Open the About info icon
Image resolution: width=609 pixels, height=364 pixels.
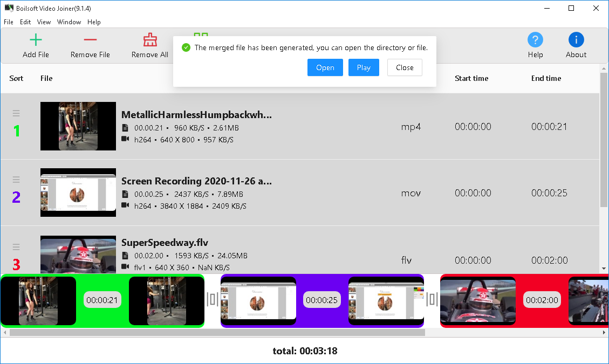(576, 39)
